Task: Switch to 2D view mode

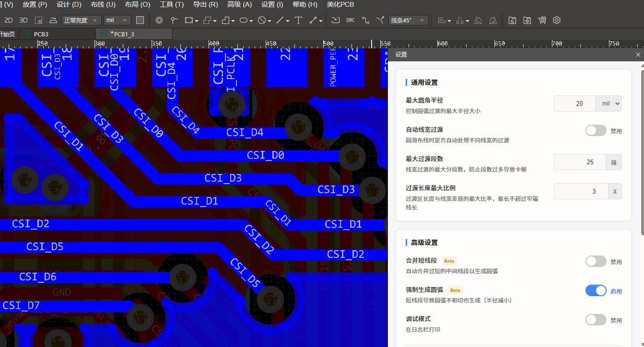Action: [9, 20]
